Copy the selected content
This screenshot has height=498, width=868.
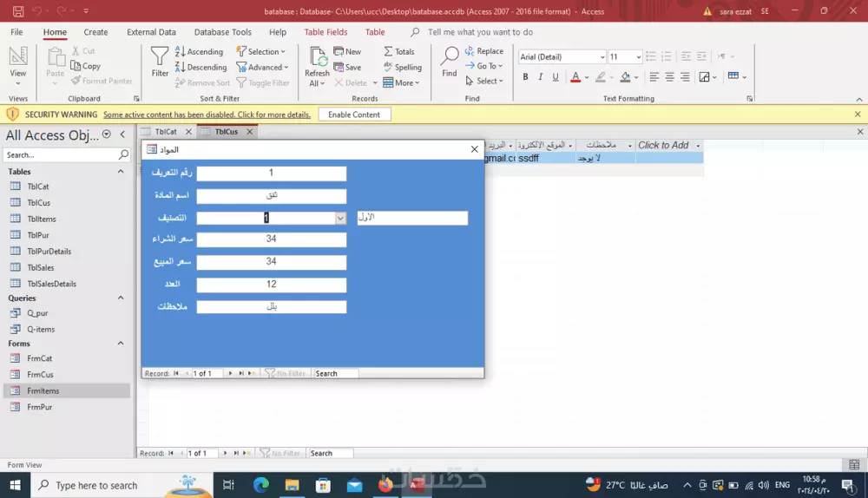[x=86, y=66]
